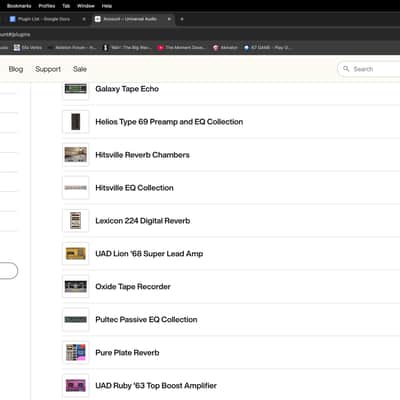Click the Pultec Passive EQ Collection title
Image resolution: width=400 pixels, height=400 pixels.
click(x=146, y=319)
